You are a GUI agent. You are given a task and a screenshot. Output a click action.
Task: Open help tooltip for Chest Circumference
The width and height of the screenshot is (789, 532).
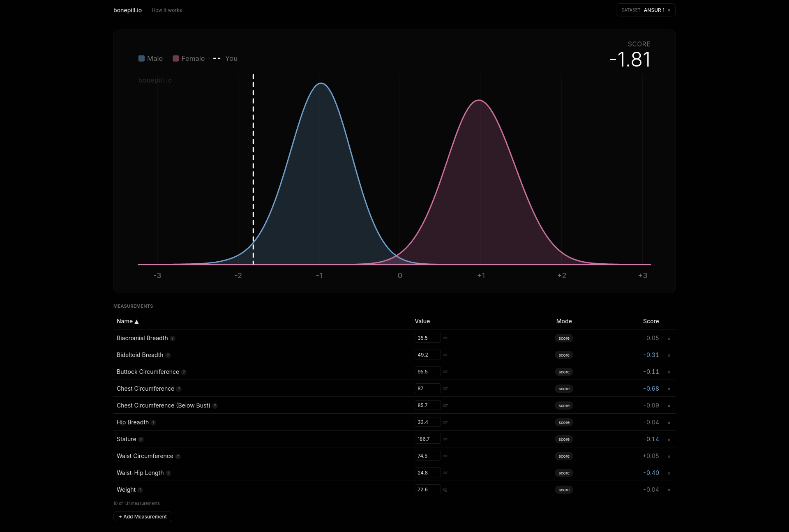[x=179, y=389]
